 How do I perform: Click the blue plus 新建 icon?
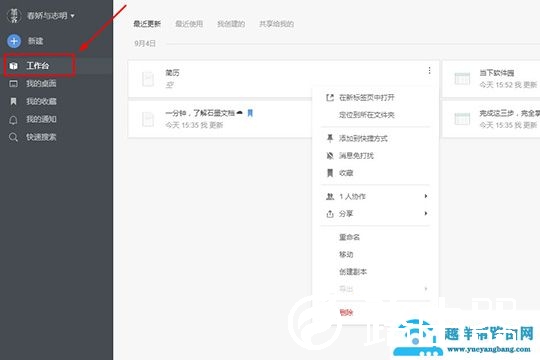click(14, 41)
